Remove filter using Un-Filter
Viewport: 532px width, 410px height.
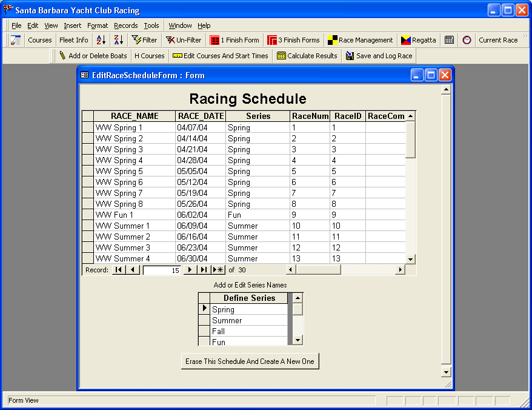[184, 40]
